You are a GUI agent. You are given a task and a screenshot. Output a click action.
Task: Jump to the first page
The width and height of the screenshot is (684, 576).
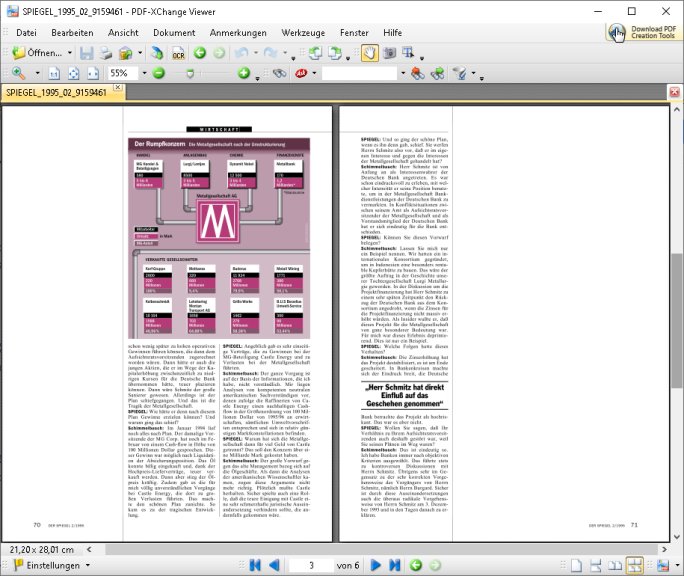coord(255,565)
